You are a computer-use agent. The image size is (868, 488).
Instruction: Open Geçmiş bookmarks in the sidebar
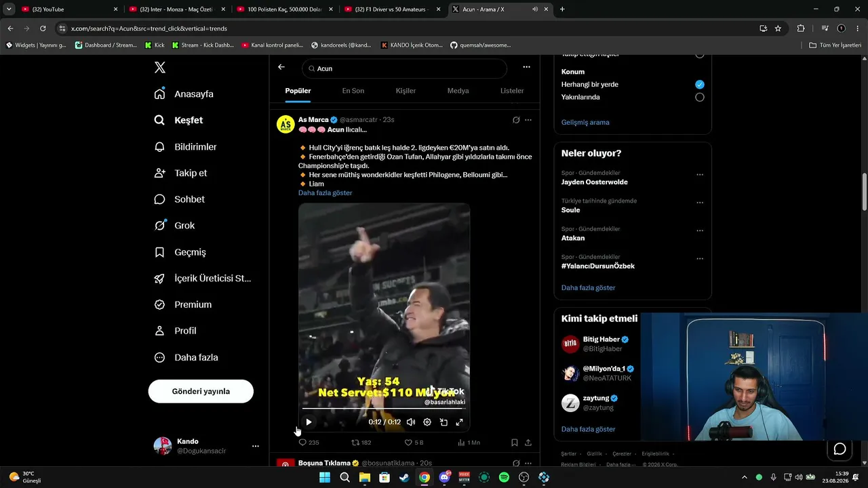point(180,252)
